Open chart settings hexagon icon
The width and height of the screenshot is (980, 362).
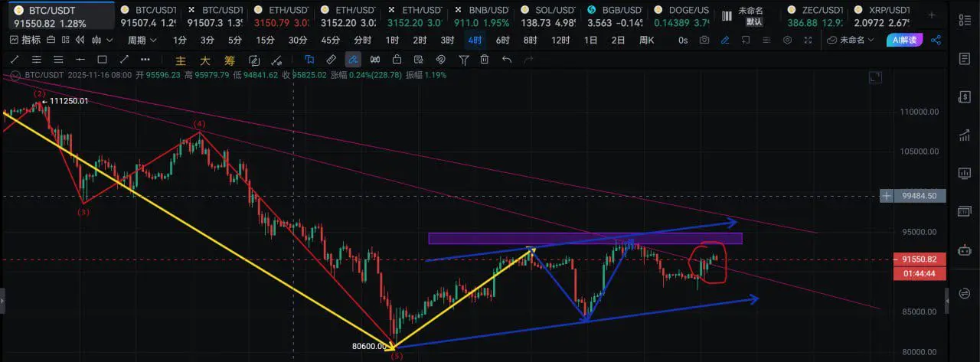[x=787, y=40]
